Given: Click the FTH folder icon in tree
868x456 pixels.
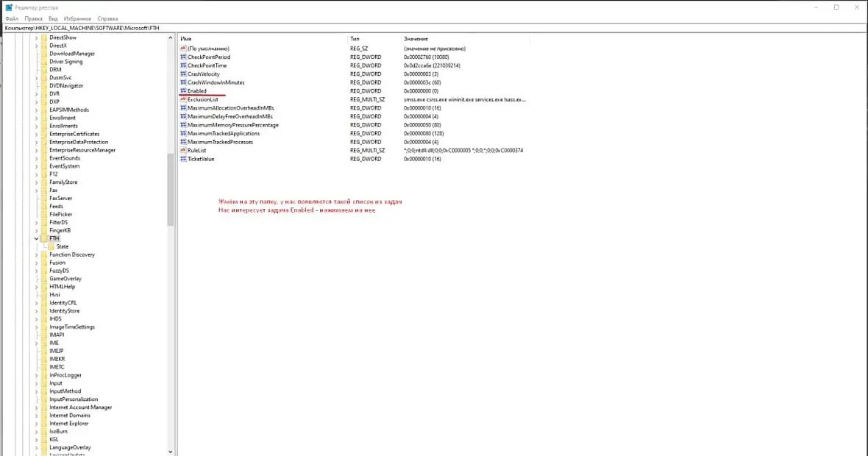Looking at the screenshot, I should point(43,238).
